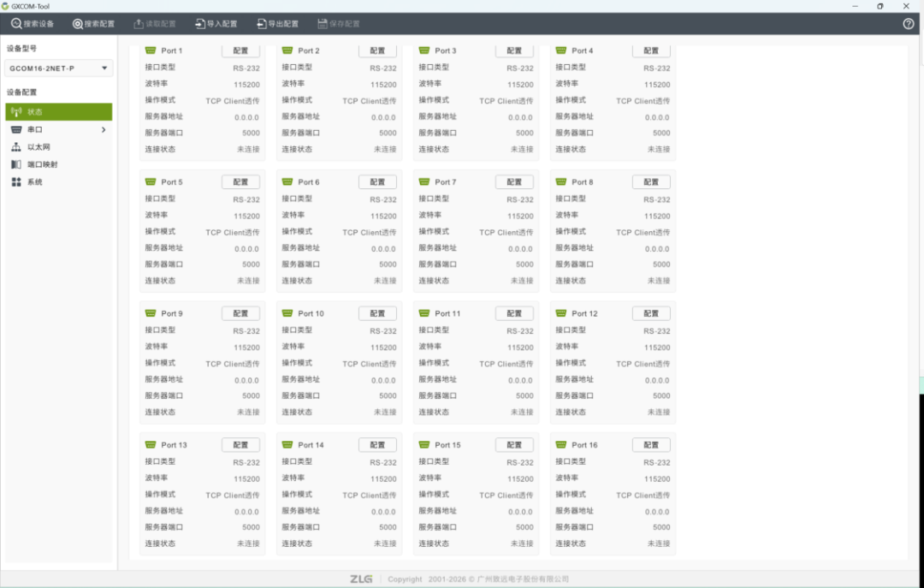Click the green serial connector icon for Port 1
Viewport: 924px width, 588px height.
151,50
